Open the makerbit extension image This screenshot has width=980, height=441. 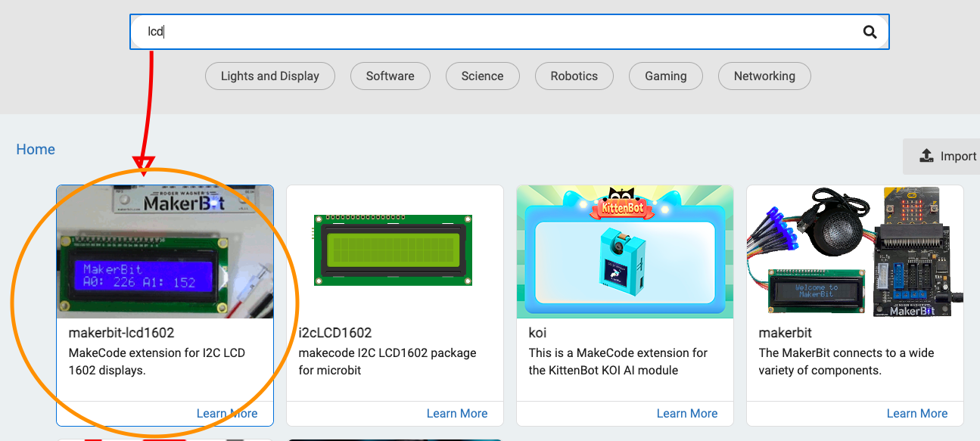[x=855, y=252]
